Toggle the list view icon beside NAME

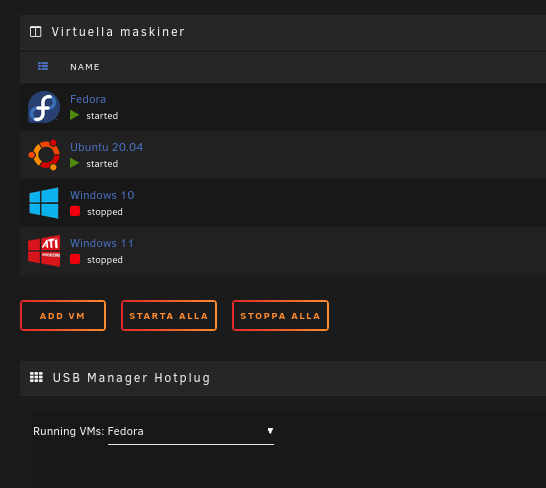(43, 66)
